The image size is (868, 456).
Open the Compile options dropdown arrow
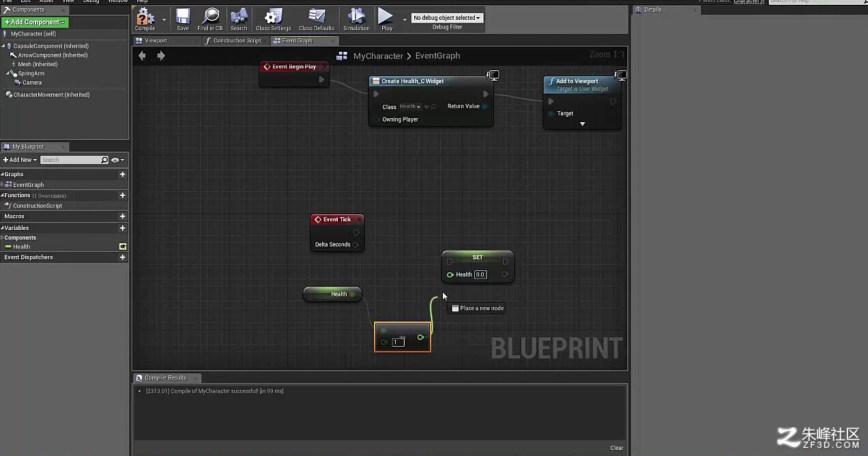pyautogui.click(x=164, y=20)
